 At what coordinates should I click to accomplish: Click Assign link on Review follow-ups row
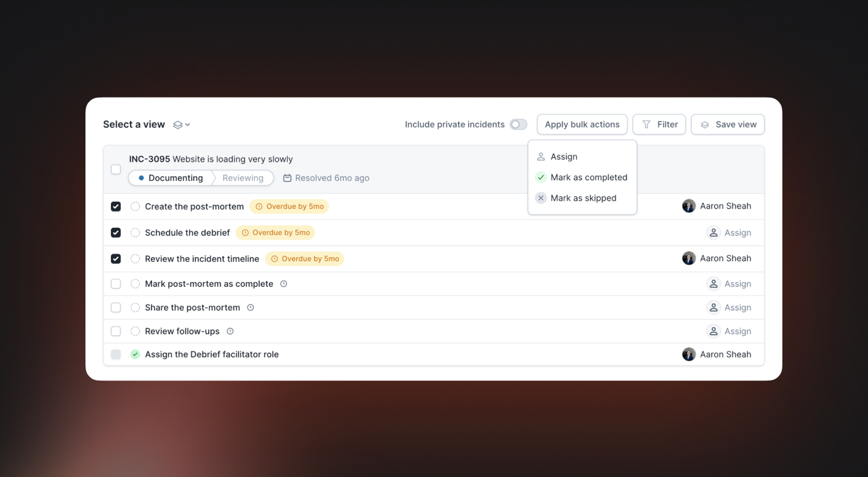coord(737,331)
